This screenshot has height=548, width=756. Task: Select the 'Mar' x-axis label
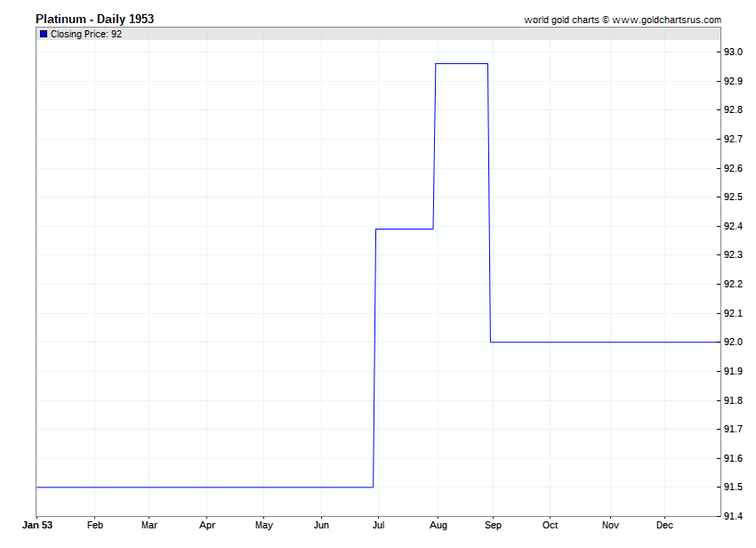point(149,525)
